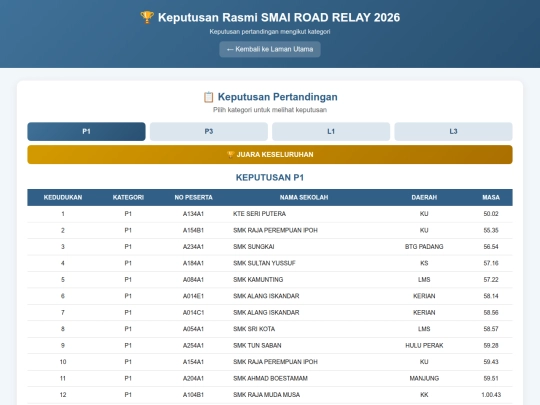Click the time 57.22
Image resolution: width=540 pixels, height=405 pixels.
point(491,280)
